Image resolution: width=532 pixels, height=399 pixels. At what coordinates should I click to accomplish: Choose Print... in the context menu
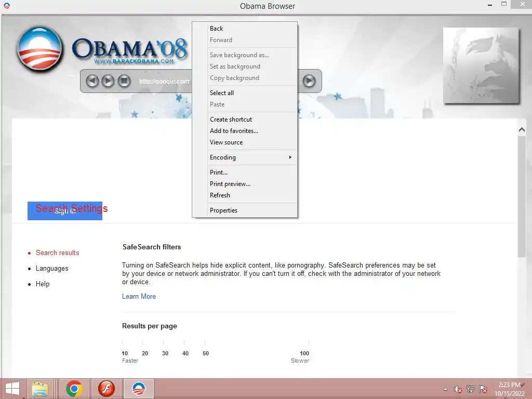click(x=245, y=172)
